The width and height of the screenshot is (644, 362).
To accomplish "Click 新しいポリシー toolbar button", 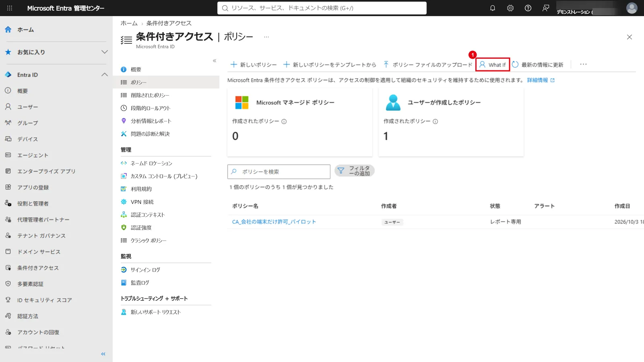I will (254, 65).
